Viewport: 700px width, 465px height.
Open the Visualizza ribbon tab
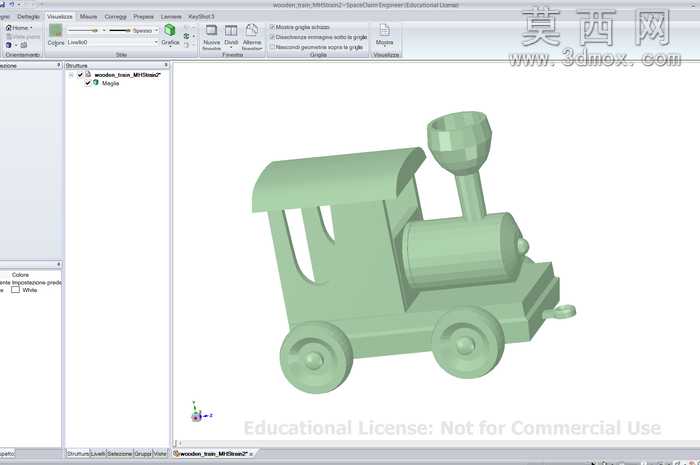click(x=59, y=17)
